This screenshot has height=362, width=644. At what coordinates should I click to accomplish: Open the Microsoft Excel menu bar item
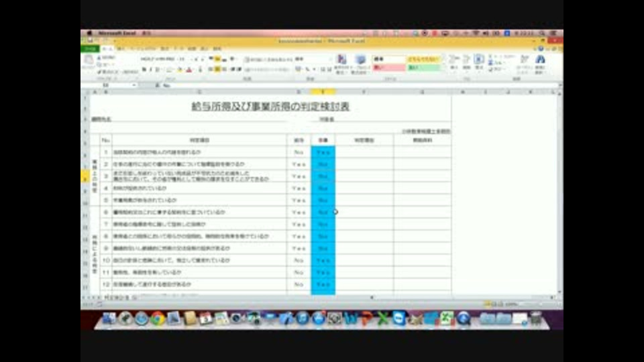(x=117, y=34)
